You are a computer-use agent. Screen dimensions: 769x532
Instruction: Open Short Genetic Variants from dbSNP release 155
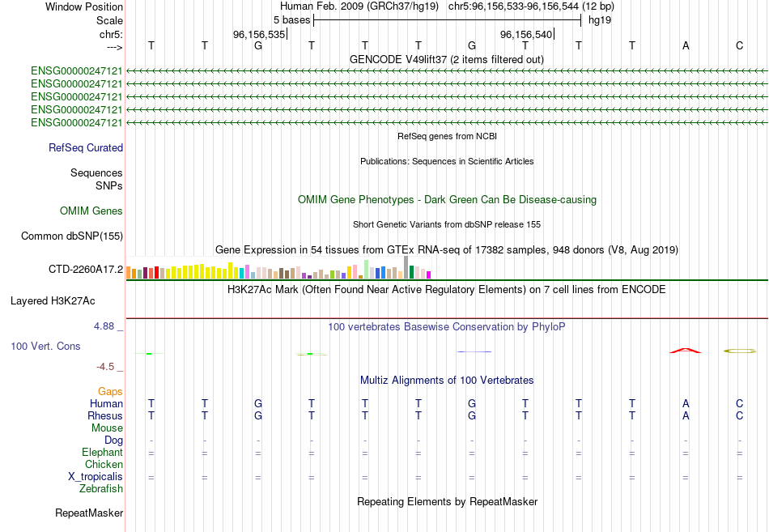447,224
